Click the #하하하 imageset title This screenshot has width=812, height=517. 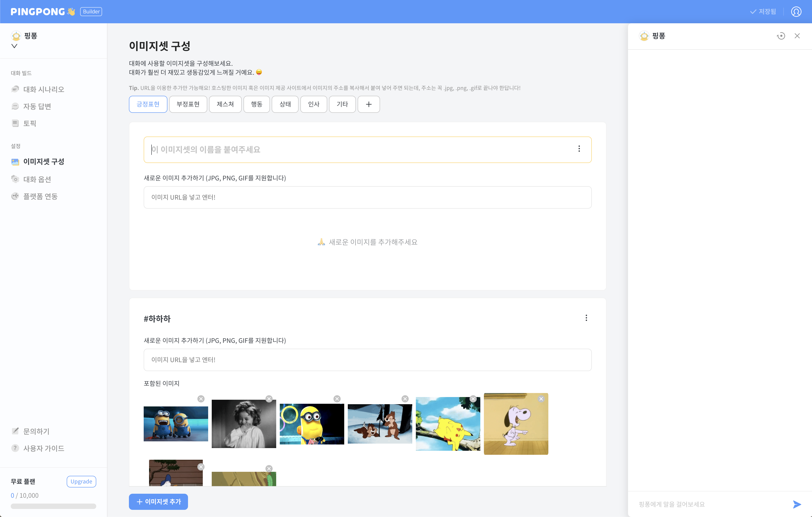(157, 318)
